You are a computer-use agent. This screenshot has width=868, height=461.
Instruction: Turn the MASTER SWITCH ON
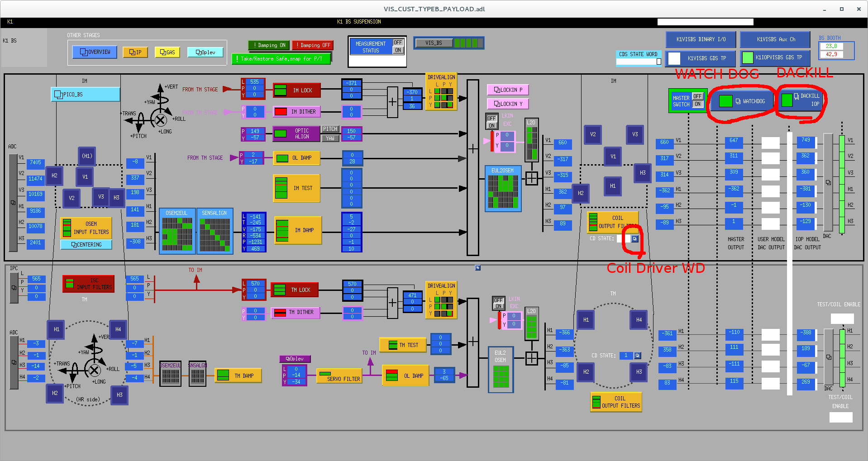pyautogui.click(x=697, y=104)
